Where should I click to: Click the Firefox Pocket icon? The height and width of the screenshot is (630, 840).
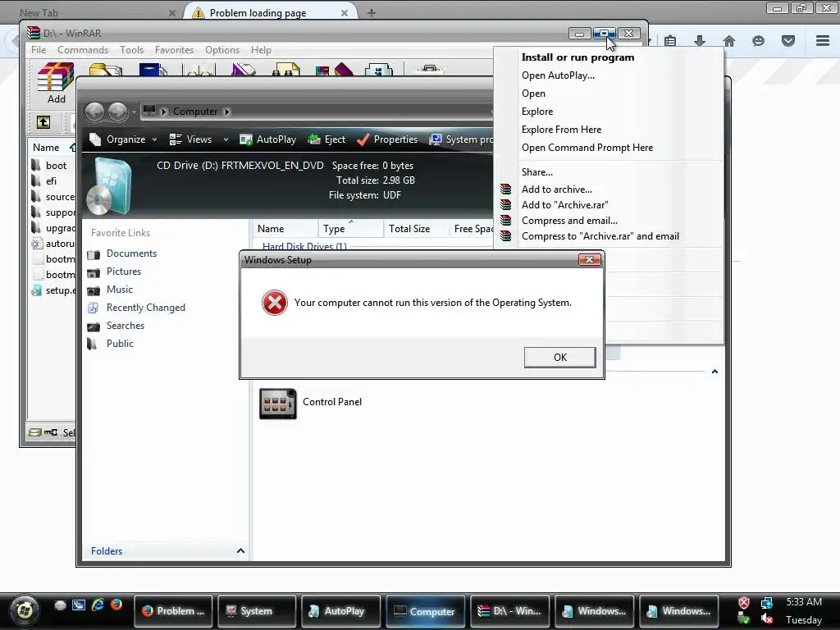[788, 41]
